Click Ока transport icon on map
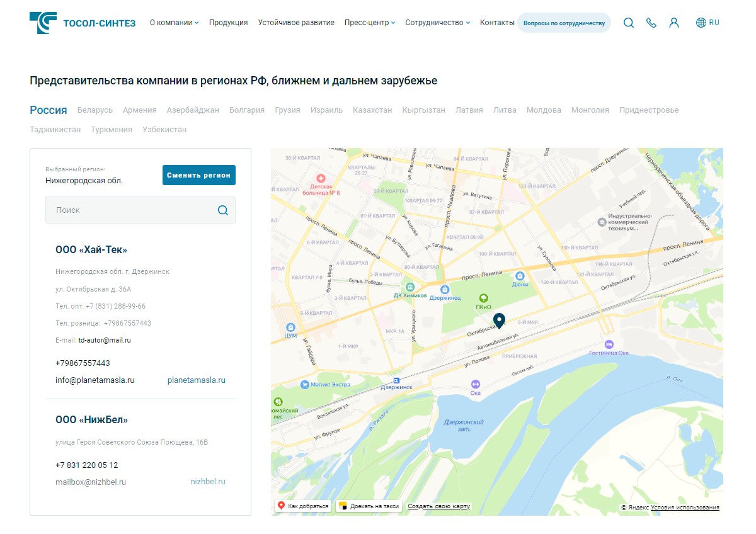The height and width of the screenshot is (534, 756). pos(476,384)
